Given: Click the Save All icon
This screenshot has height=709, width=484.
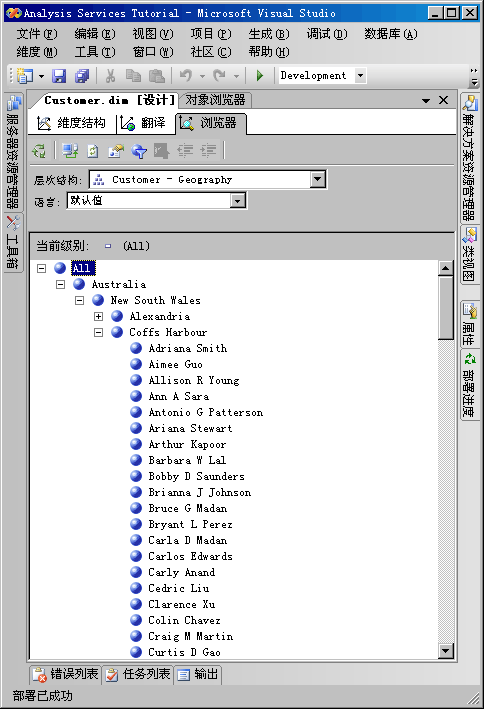Looking at the screenshot, I should 82,76.
